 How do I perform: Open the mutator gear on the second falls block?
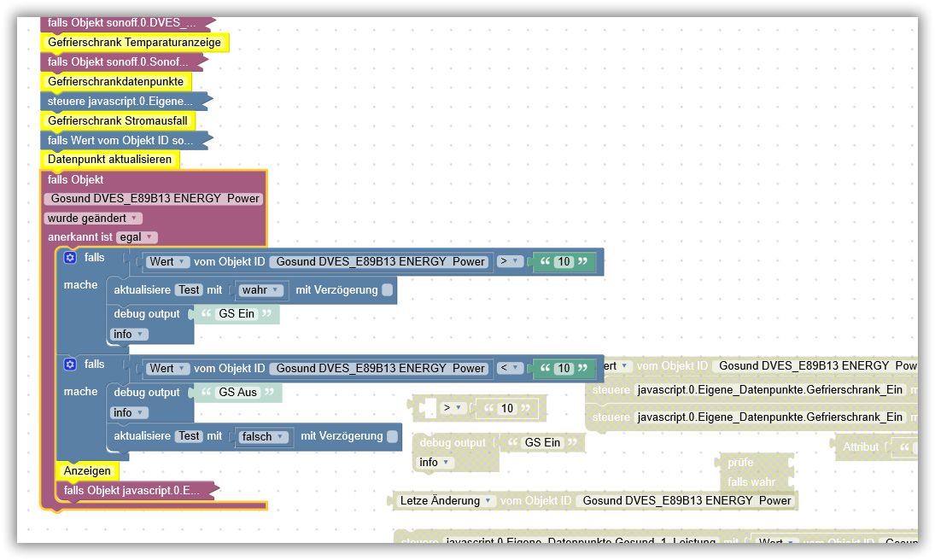(x=69, y=364)
